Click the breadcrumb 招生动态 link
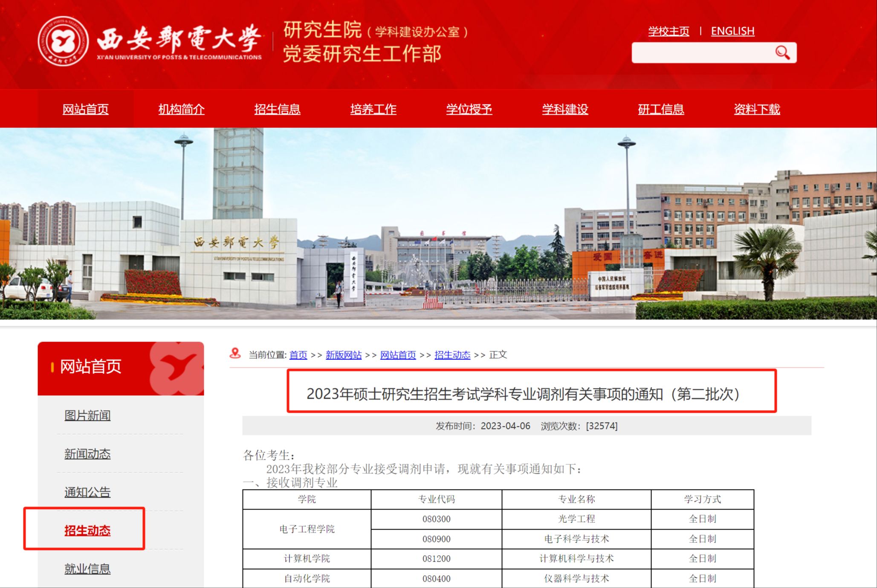 452,355
